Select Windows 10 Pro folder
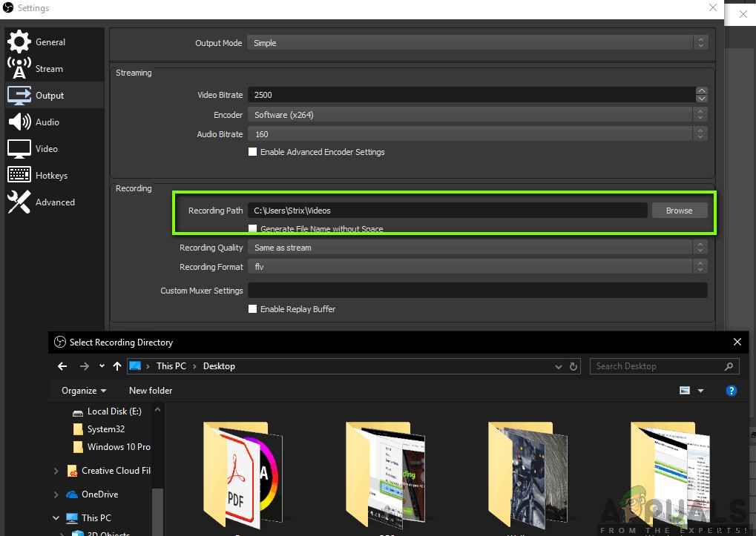This screenshot has height=536, width=756. coord(112,447)
